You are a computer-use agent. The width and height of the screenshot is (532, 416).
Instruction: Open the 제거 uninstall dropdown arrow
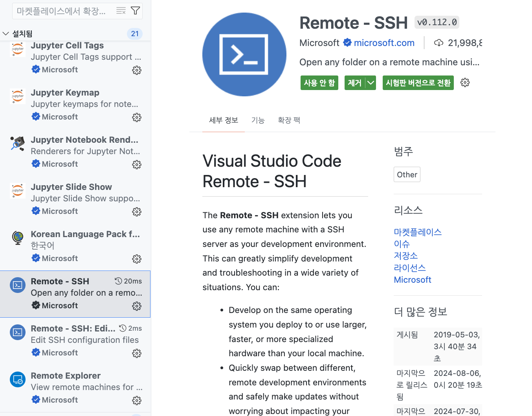(371, 83)
